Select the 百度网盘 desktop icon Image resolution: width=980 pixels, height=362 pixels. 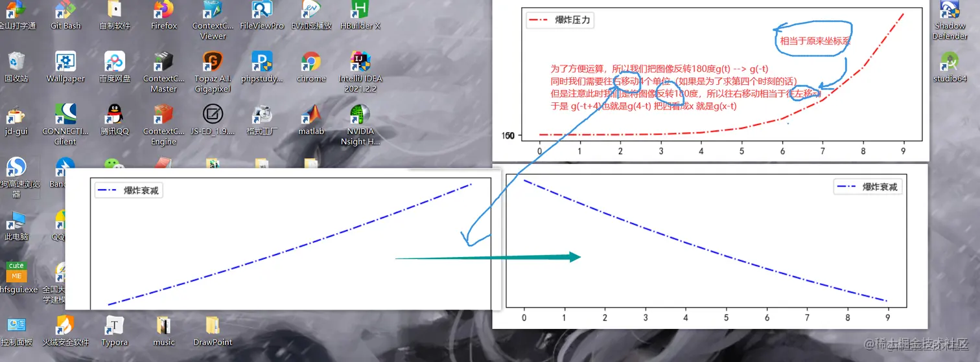(x=115, y=67)
